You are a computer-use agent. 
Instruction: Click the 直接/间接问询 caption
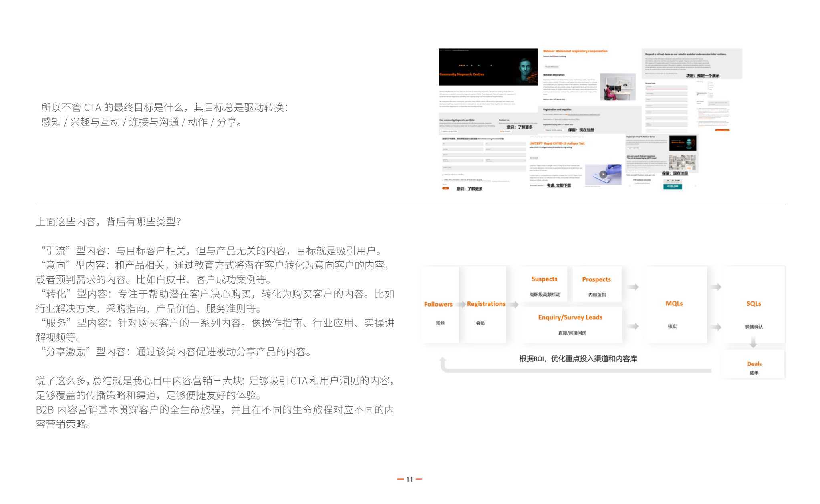[x=572, y=333]
